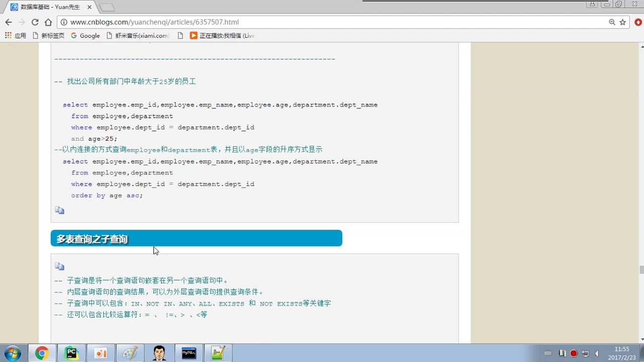Click the scrollbar down arrow
644x362 pixels.
click(641, 339)
